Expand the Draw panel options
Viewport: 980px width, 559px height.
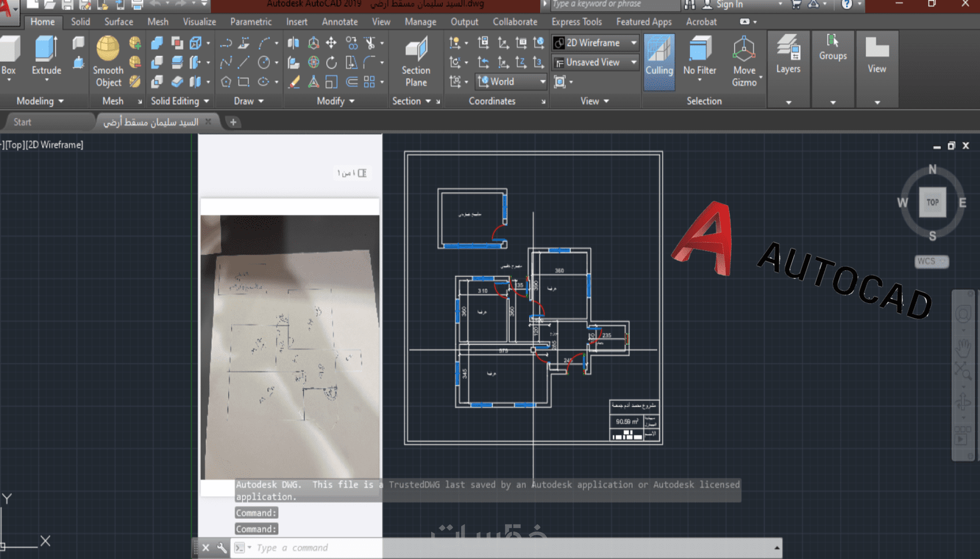pyautogui.click(x=248, y=101)
